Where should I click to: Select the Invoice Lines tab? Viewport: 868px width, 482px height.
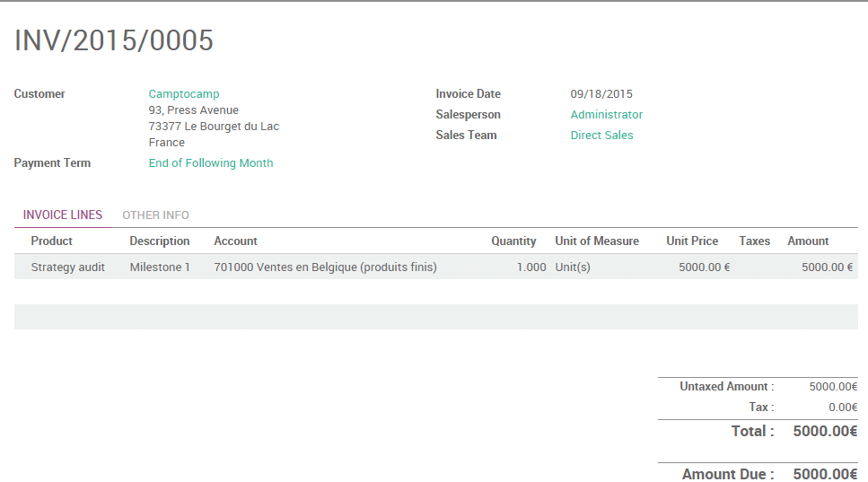pyautogui.click(x=63, y=215)
